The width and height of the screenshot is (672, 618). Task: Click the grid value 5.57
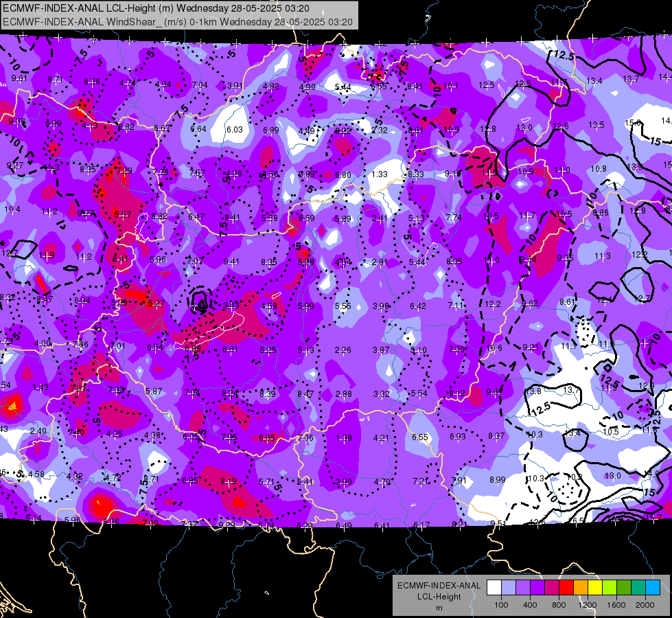pos(123,214)
